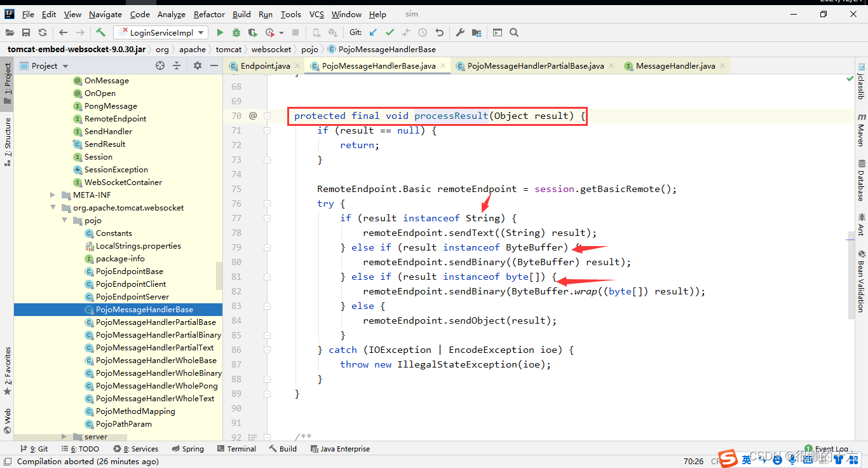868x468 pixels.
Task: Start debugging with the bug icon
Action: pyautogui.click(x=236, y=32)
